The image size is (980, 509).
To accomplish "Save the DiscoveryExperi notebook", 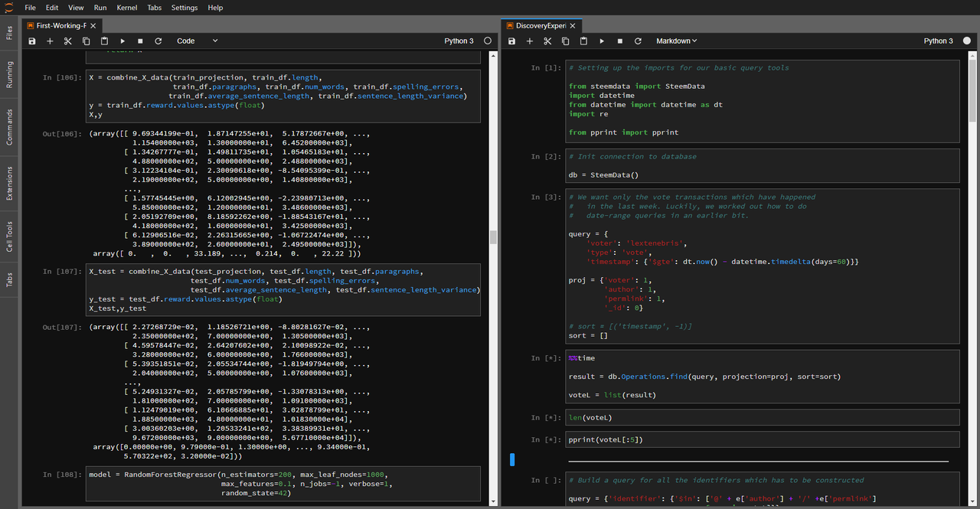I will tap(511, 41).
